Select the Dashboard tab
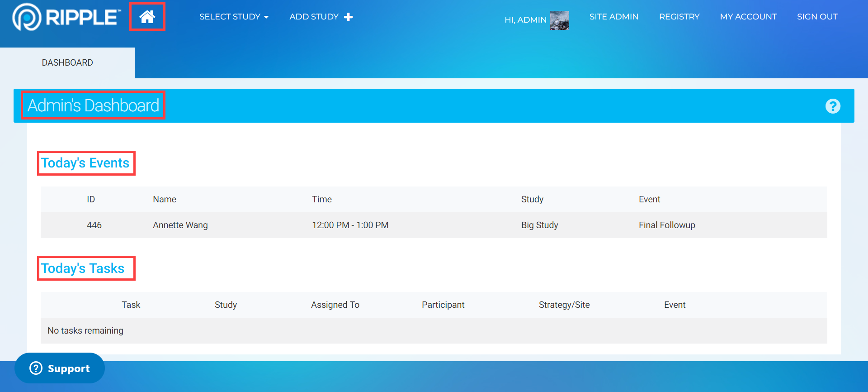 coord(67,63)
